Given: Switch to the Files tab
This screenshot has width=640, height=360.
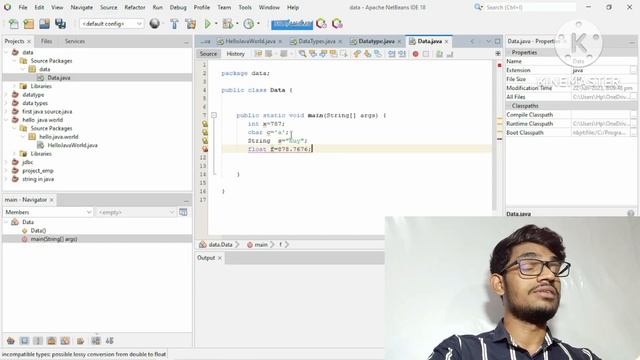Looking at the screenshot, I should [x=47, y=41].
